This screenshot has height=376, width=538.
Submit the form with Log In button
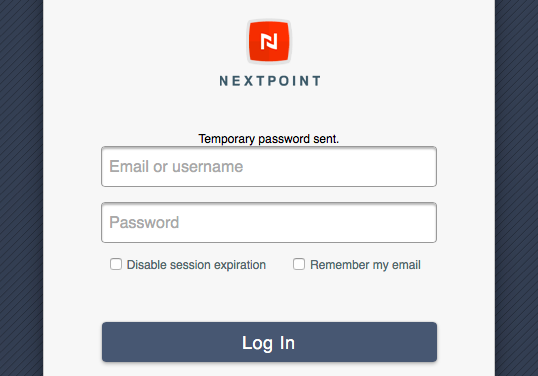point(269,342)
